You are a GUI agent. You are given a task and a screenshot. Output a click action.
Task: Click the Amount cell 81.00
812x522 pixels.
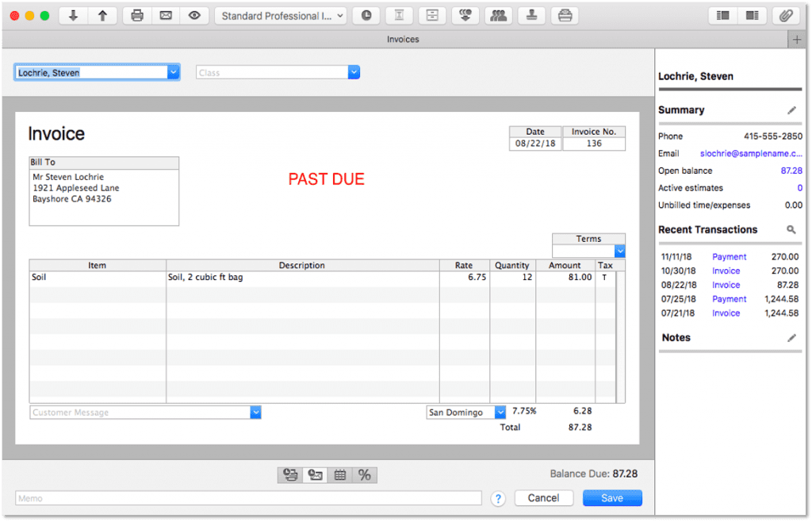point(565,277)
